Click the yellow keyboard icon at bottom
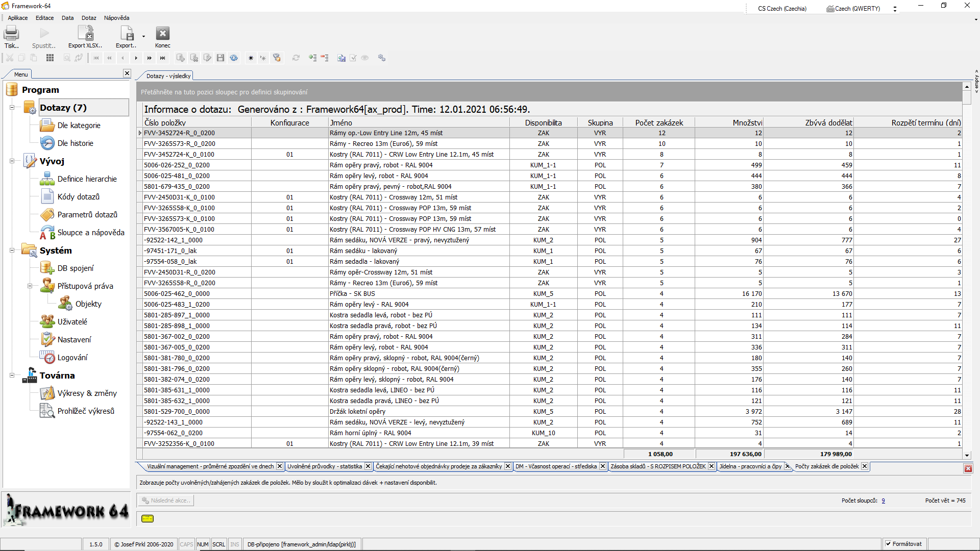Viewport: 980px width, 551px height. (x=148, y=519)
